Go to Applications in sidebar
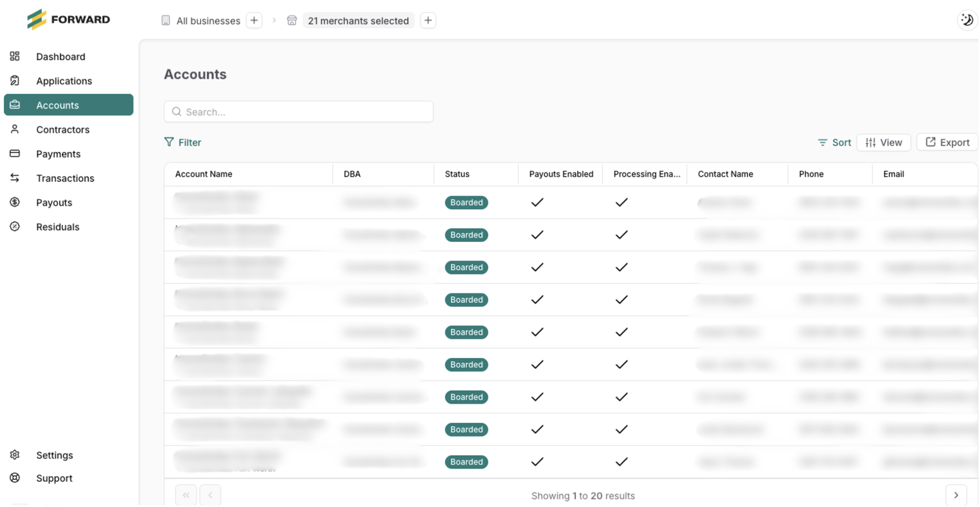 [x=64, y=81]
